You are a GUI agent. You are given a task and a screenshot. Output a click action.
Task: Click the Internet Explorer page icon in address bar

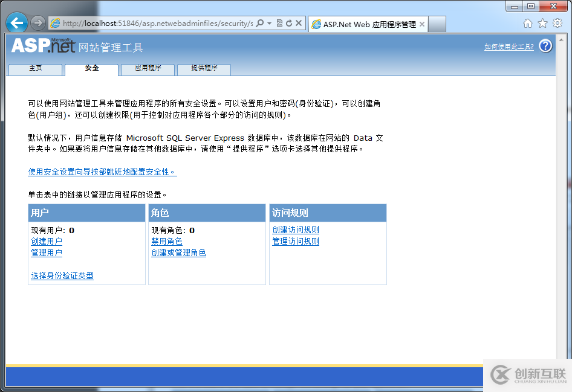pyautogui.click(x=56, y=24)
